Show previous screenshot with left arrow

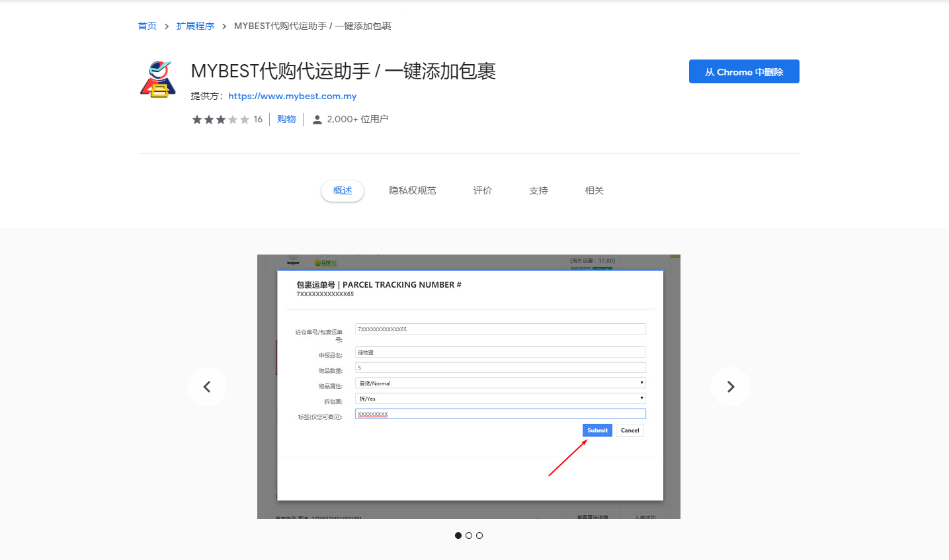[207, 387]
